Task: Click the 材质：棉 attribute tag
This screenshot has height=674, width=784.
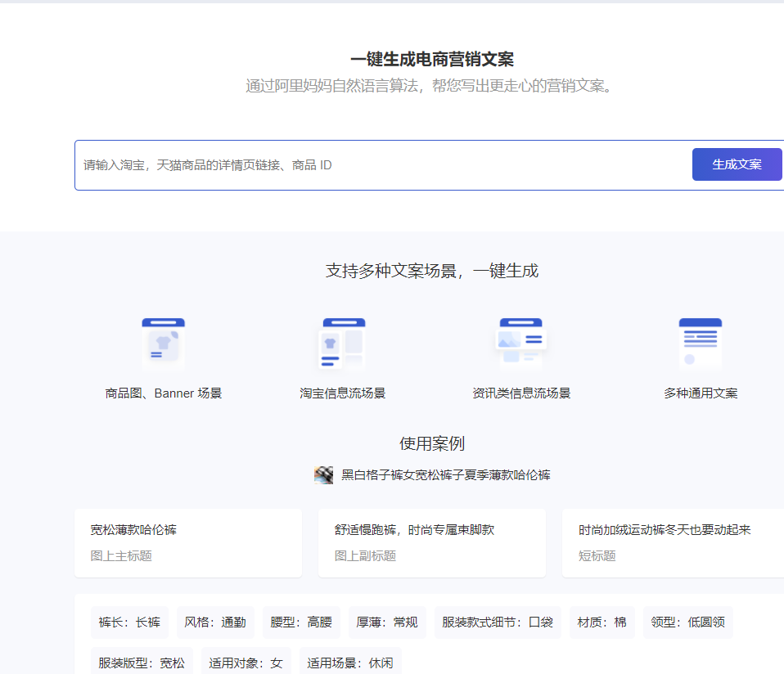Action: [601, 622]
